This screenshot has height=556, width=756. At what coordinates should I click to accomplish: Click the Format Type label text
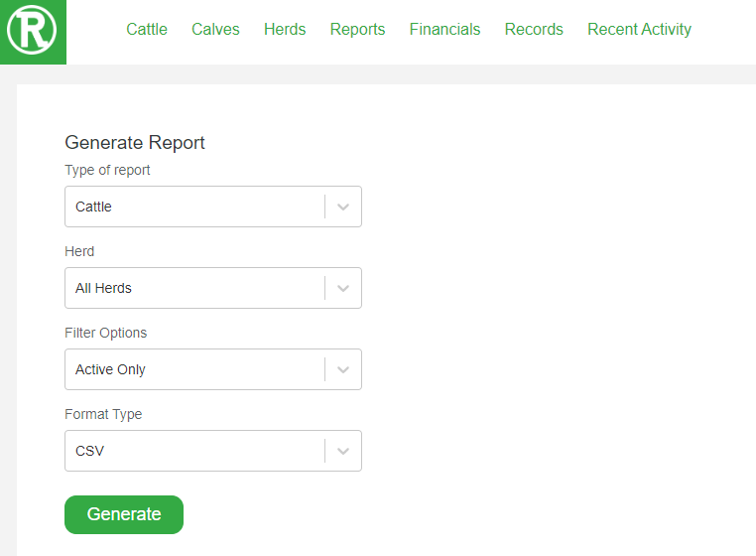103,415
